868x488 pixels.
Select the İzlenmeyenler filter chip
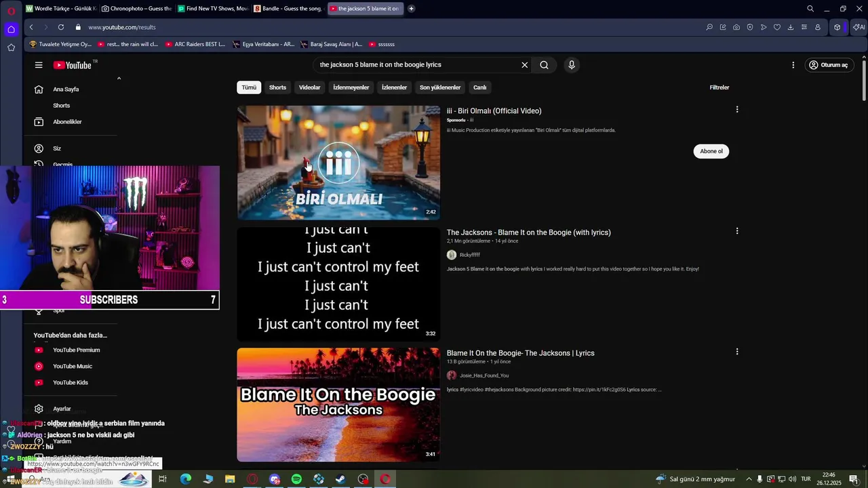click(x=351, y=87)
